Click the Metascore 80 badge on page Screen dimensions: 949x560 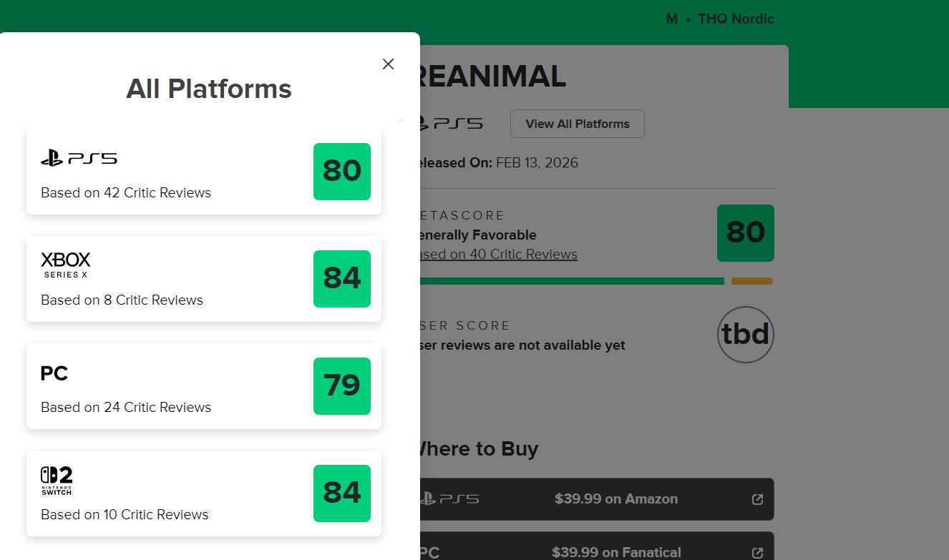[745, 233]
